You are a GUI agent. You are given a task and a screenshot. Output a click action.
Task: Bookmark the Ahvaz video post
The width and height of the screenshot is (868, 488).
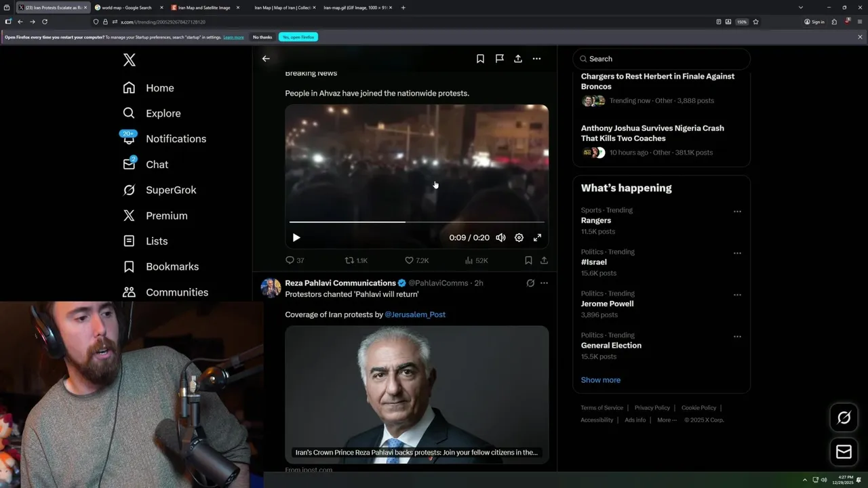click(528, 260)
